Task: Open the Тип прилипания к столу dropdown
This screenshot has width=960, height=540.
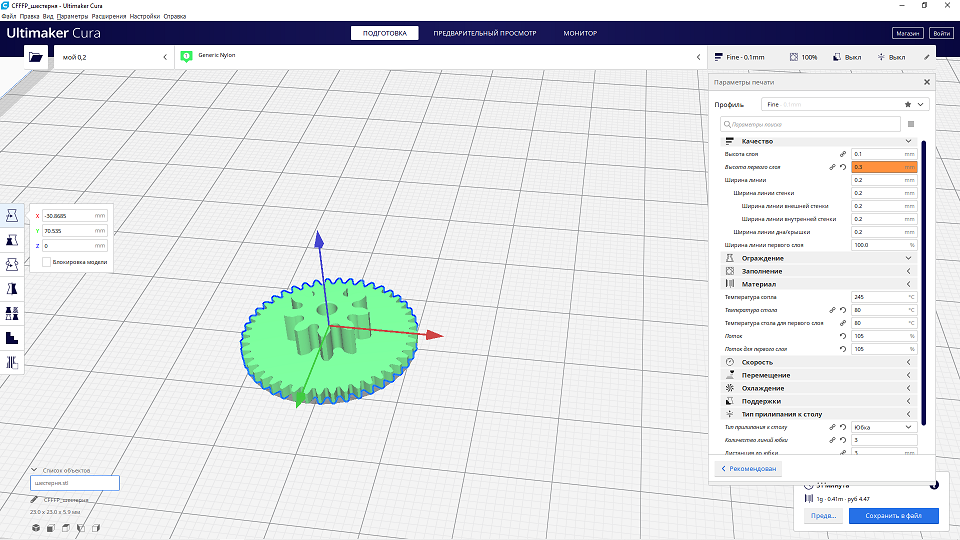Action: click(884, 427)
